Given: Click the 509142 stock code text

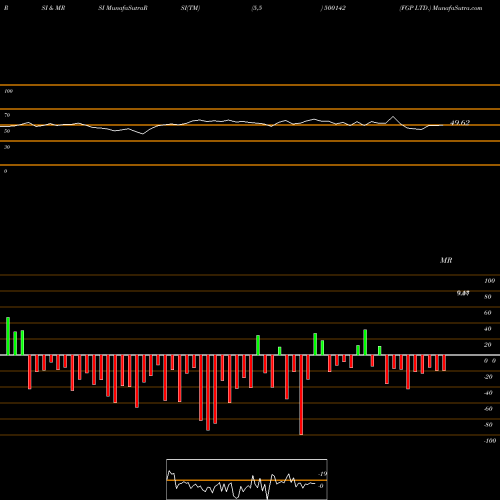Looking at the screenshot, I should [x=335, y=8].
